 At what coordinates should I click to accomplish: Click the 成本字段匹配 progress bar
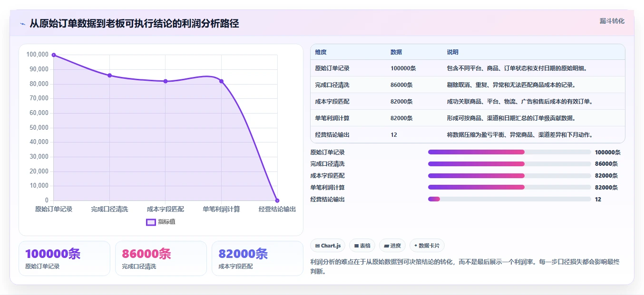[x=509, y=176]
